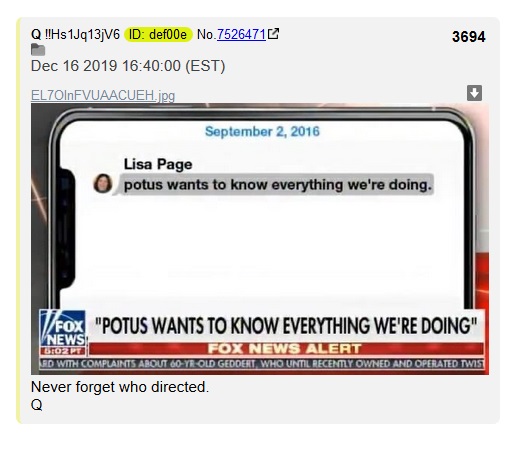Select the yellow ID: def00e badge

click(158, 34)
